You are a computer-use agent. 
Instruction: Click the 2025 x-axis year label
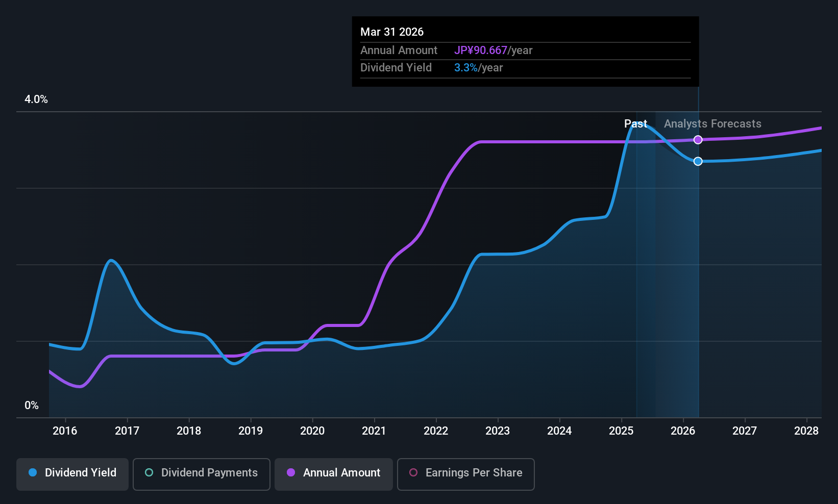point(621,431)
